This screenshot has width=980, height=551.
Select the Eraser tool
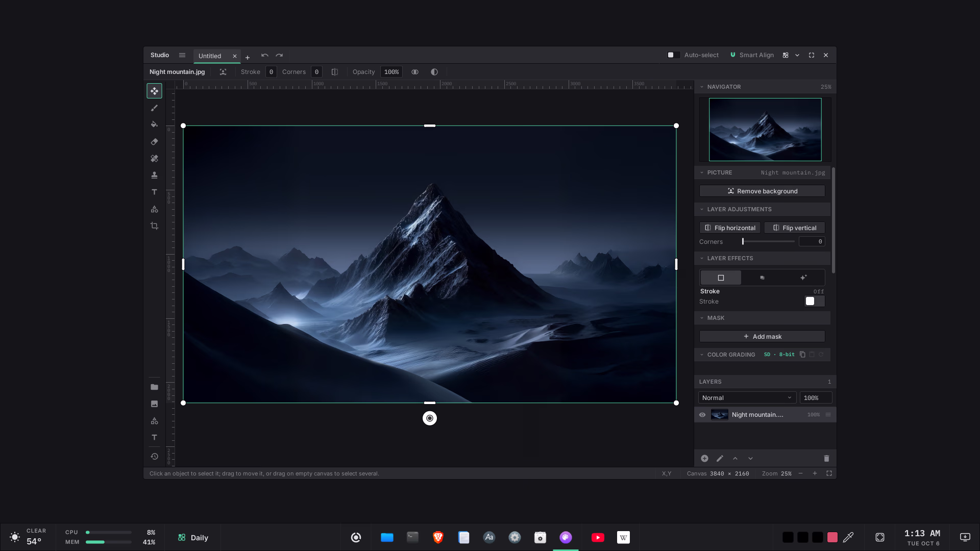(x=154, y=142)
